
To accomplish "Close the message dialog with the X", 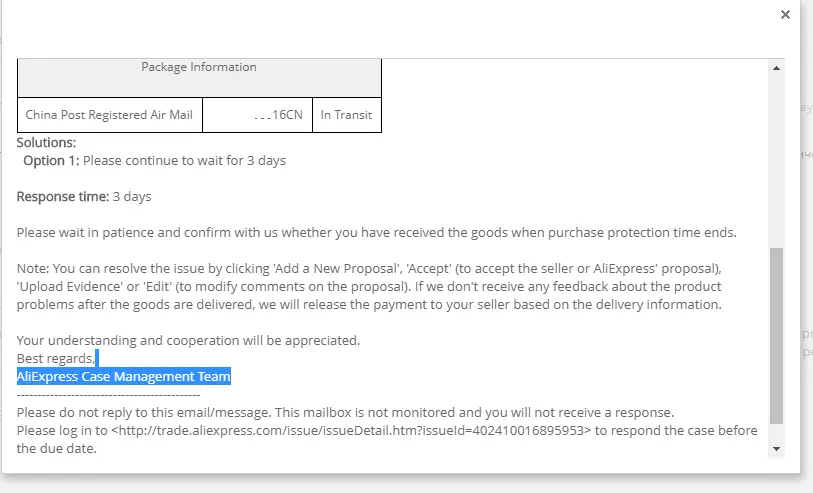I will click(x=785, y=15).
